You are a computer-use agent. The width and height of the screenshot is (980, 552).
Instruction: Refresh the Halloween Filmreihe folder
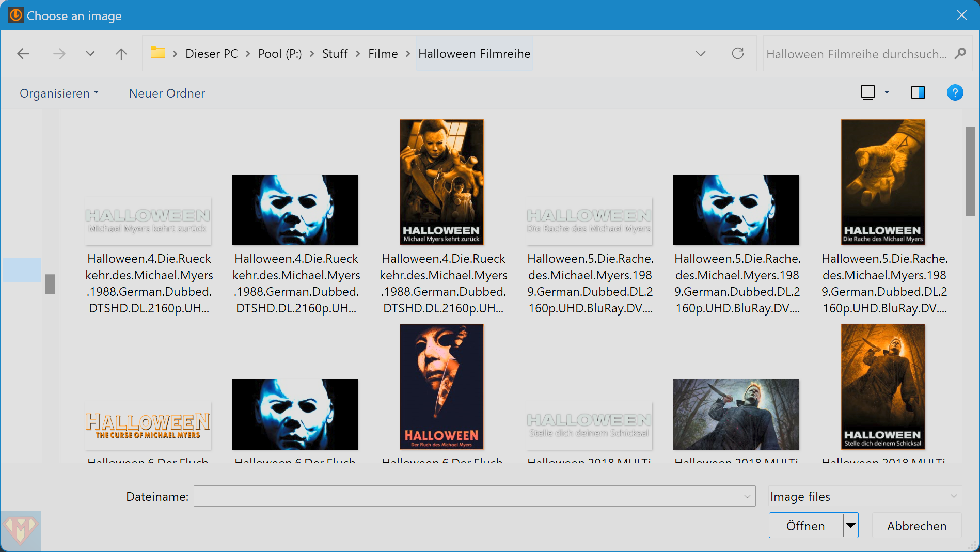tap(737, 54)
